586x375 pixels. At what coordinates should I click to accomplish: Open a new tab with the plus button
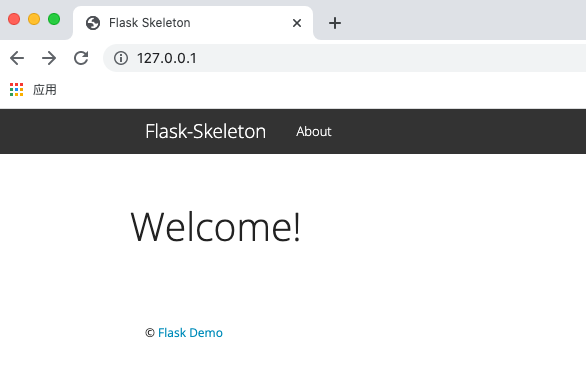(335, 23)
